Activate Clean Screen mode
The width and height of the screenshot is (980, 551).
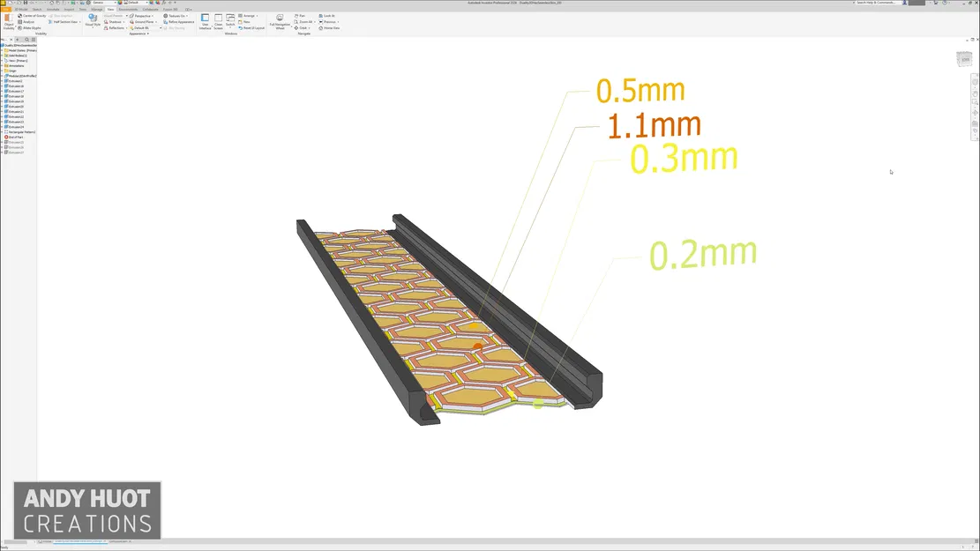pos(218,21)
